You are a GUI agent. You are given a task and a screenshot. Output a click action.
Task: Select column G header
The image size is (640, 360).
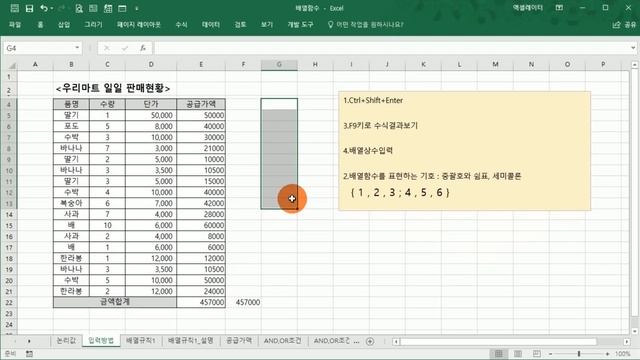(279, 64)
